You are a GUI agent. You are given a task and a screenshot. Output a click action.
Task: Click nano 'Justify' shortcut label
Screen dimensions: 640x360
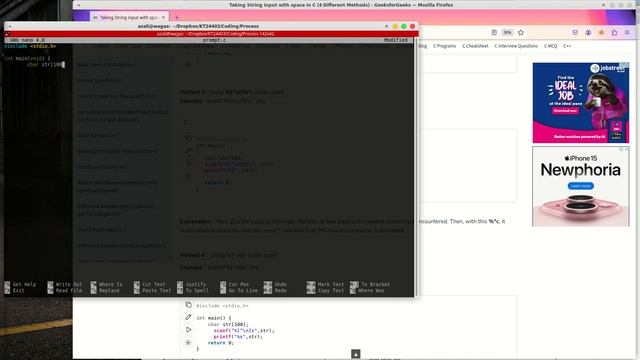click(196, 284)
